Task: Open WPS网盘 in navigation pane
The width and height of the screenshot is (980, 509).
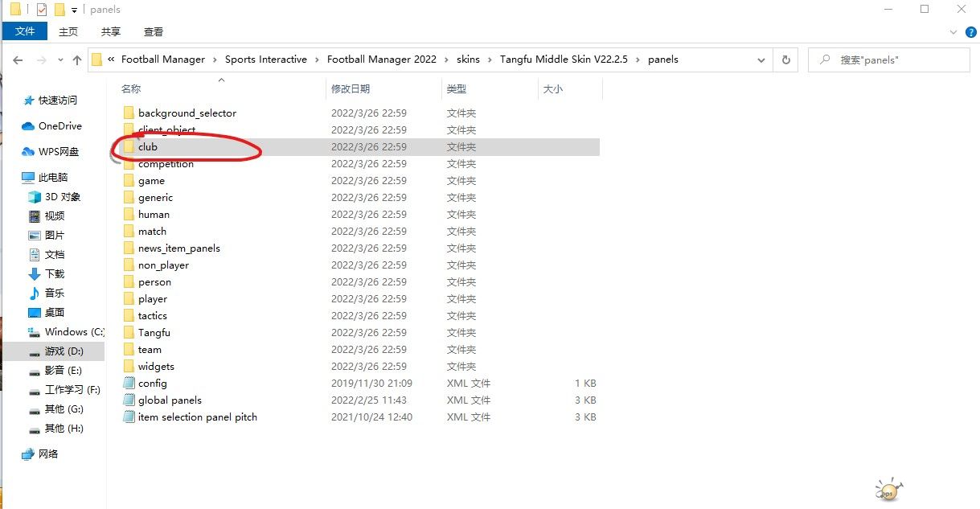Action: coord(59,152)
